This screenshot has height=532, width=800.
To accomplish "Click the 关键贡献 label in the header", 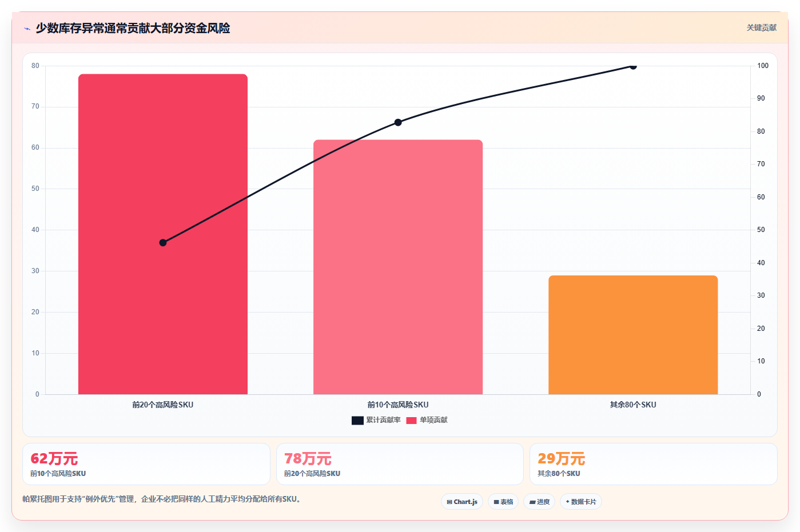I will tap(762, 28).
